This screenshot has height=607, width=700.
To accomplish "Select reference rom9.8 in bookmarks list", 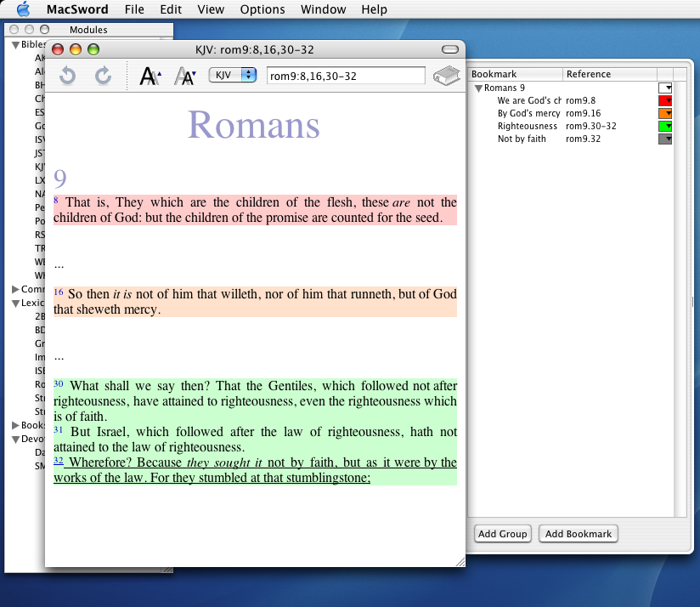I will coord(580,100).
